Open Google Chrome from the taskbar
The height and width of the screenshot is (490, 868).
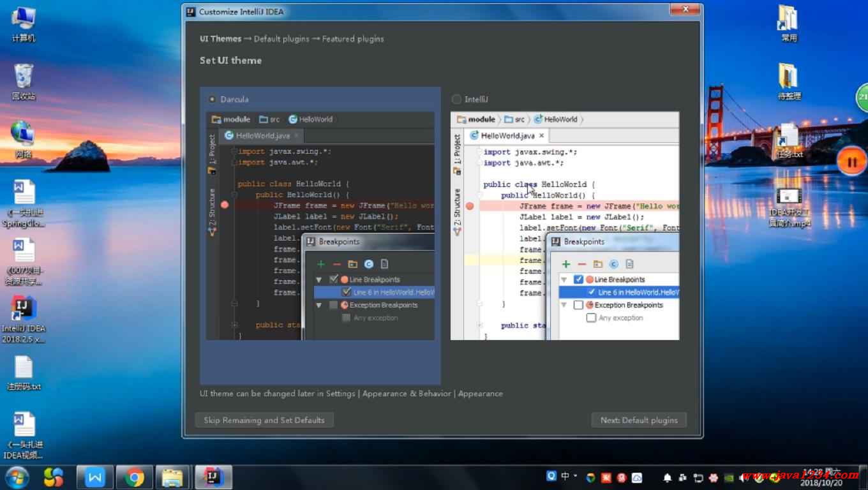pyautogui.click(x=134, y=477)
